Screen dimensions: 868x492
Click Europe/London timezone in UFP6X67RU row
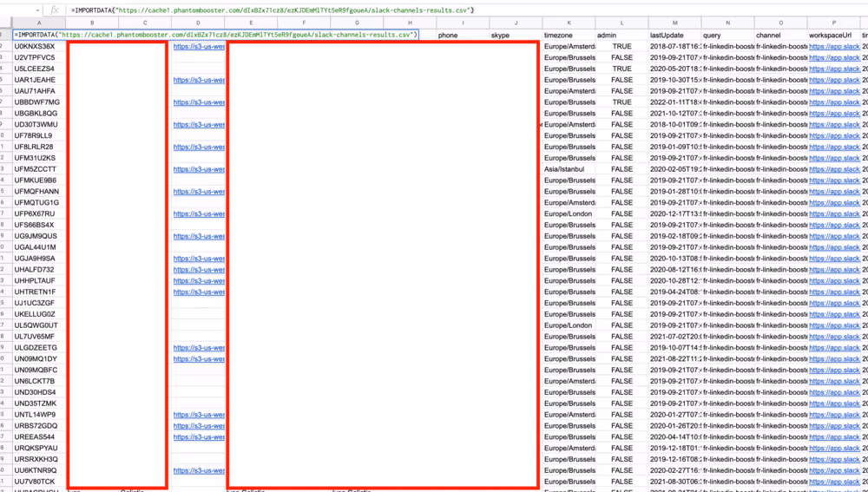(569, 213)
